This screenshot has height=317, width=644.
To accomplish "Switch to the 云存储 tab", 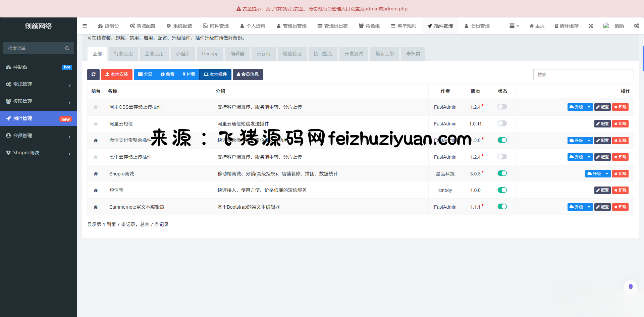I will click(263, 54).
